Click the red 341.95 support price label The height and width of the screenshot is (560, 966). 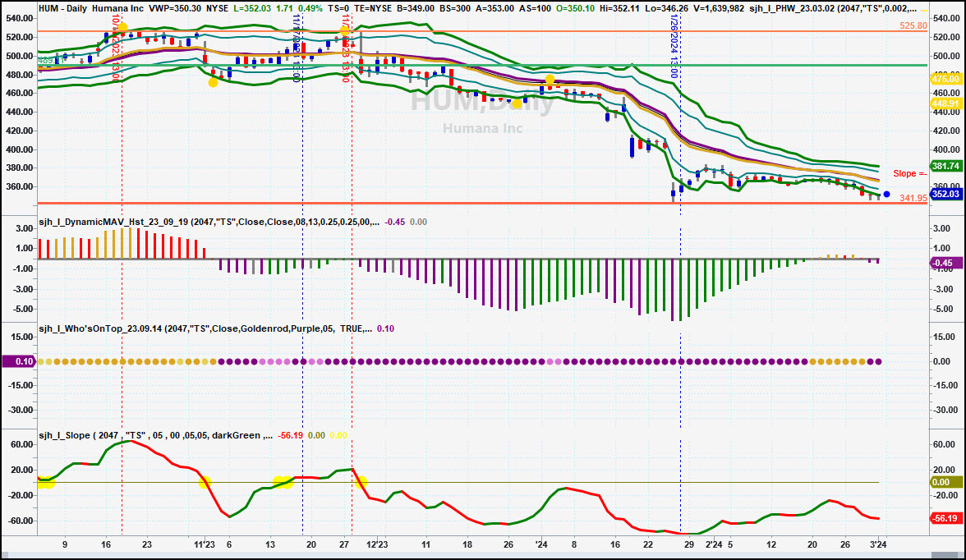tap(913, 198)
